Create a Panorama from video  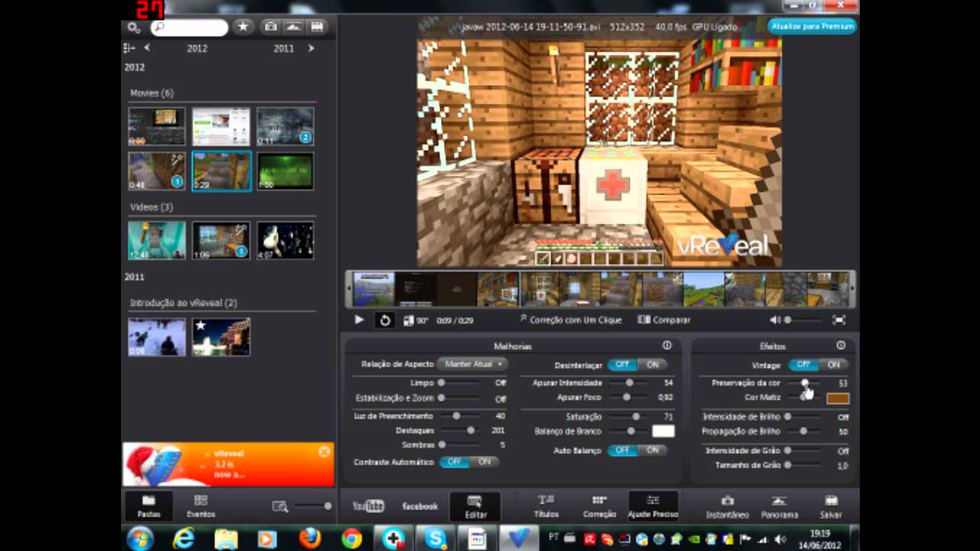point(779,506)
